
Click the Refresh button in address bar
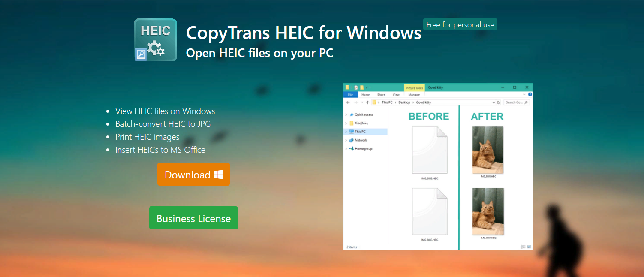point(499,102)
